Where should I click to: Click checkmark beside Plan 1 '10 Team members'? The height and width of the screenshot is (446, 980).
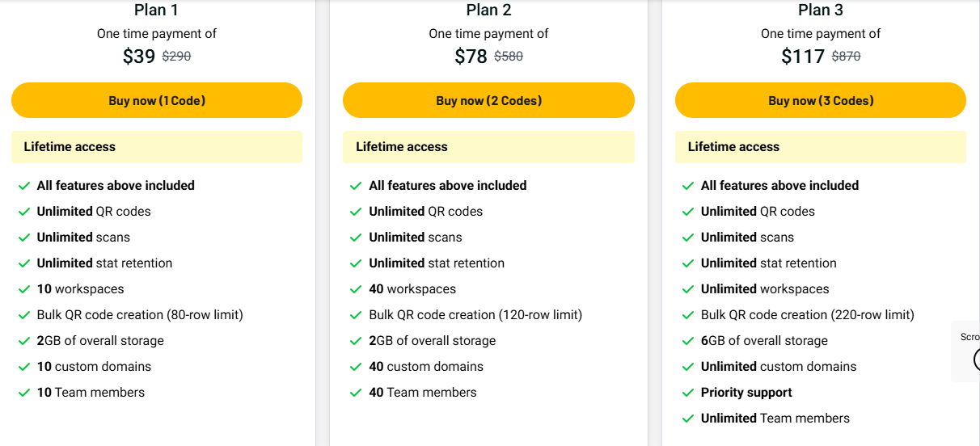point(24,393)
